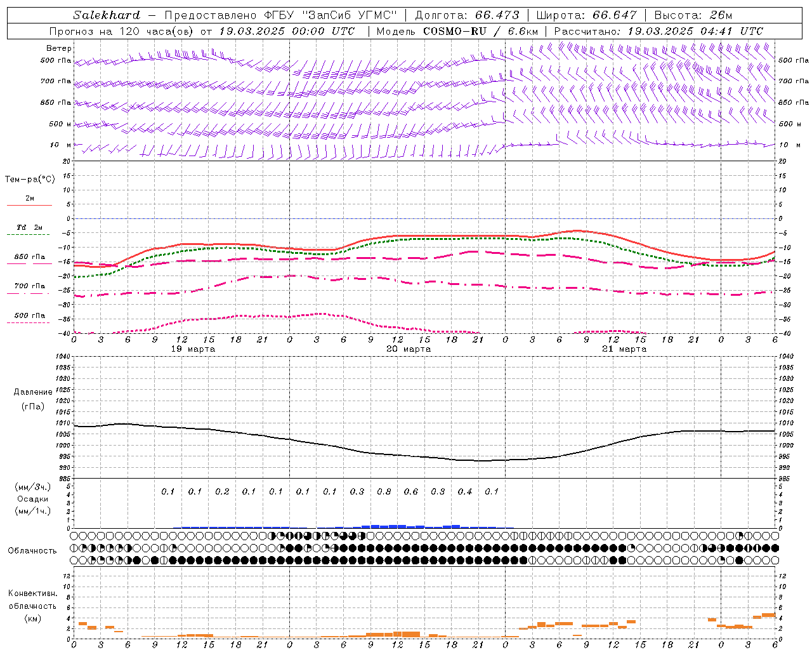Click the Рассчитано: 19.03.2025 04:41 UTC text
812x650 pixels.
point(658,31)
